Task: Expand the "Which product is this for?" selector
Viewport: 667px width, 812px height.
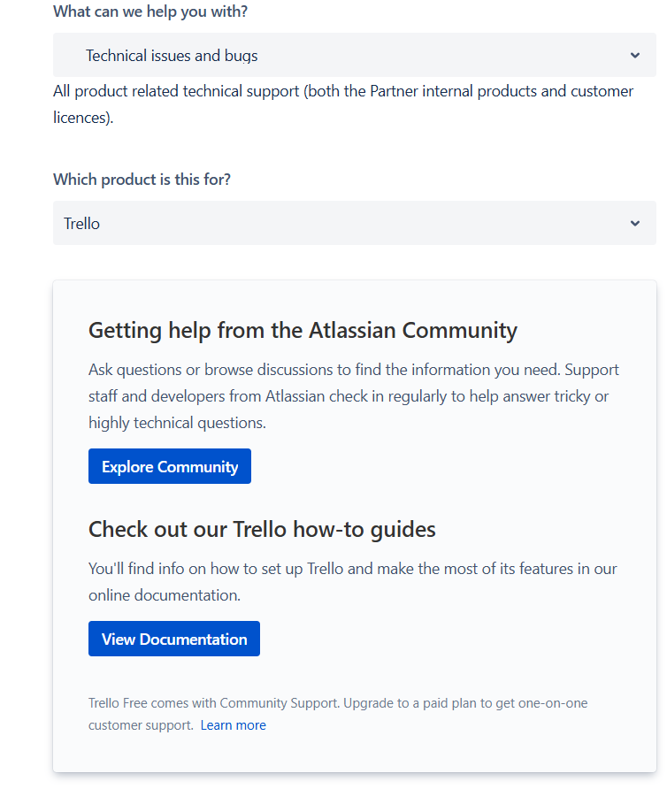Action: point(354,223)
